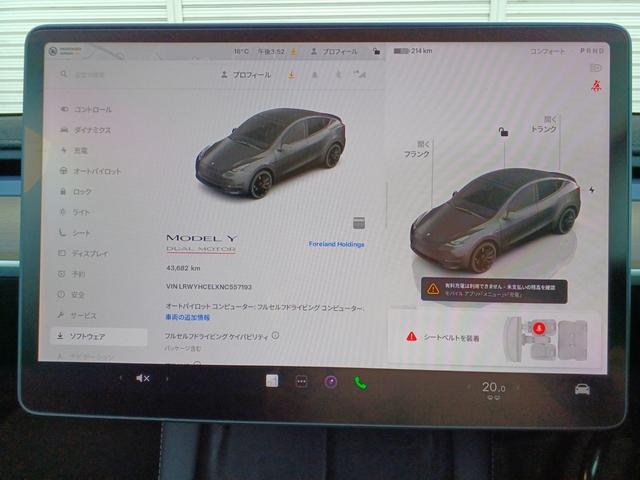Screen dimensions: 640x480
Task: Open the Controls (コントロール) menu
Action: point(87,109)
